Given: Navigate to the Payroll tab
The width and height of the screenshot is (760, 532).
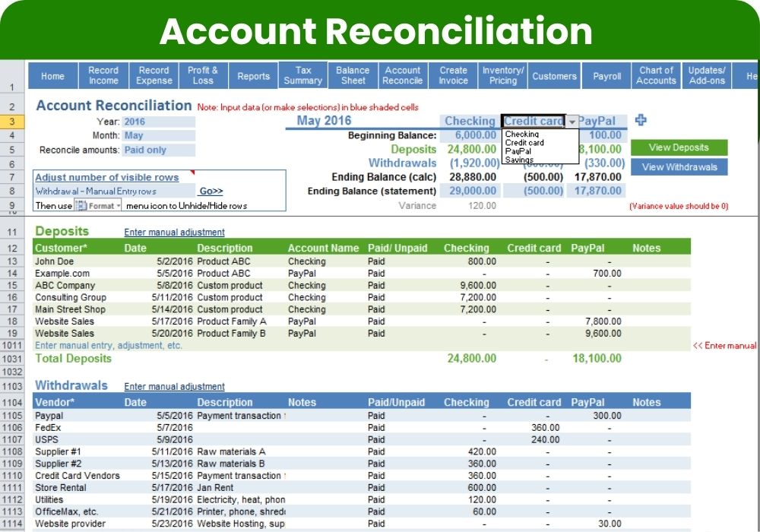Looking at the screenshot, I should 607,76.
